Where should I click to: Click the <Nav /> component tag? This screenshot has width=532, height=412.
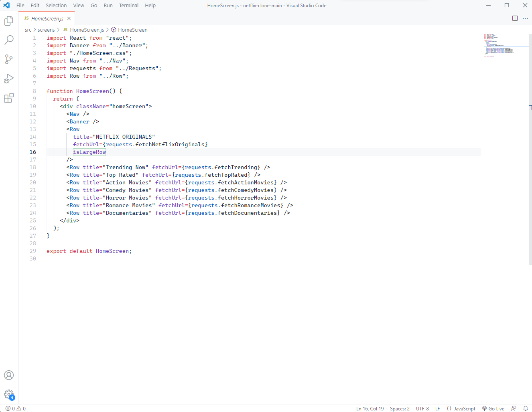click(x=78, y=114)
